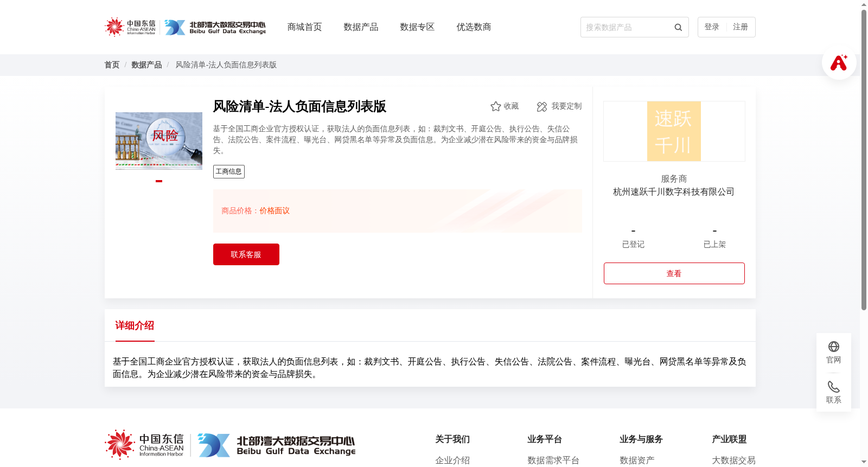Select the 详细介绍 tab
This screenshot has height=467, width=868.
tap(135, 325)
